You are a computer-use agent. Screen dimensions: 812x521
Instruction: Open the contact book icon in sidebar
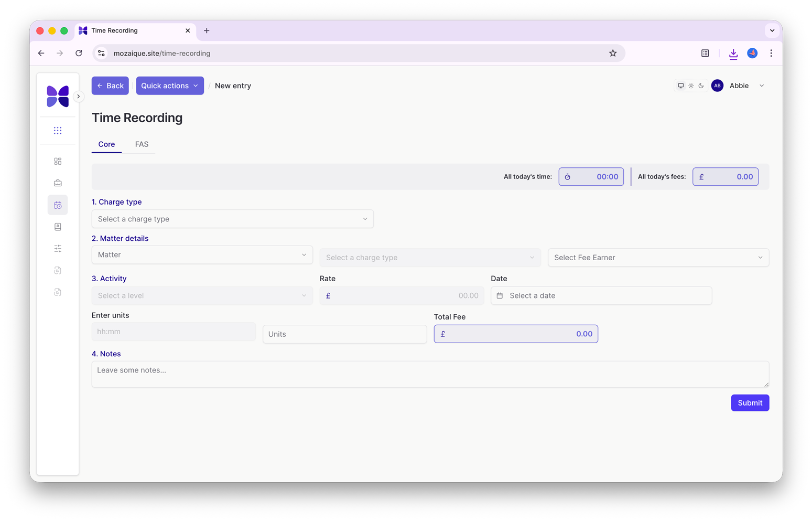[x=58, y=227]
